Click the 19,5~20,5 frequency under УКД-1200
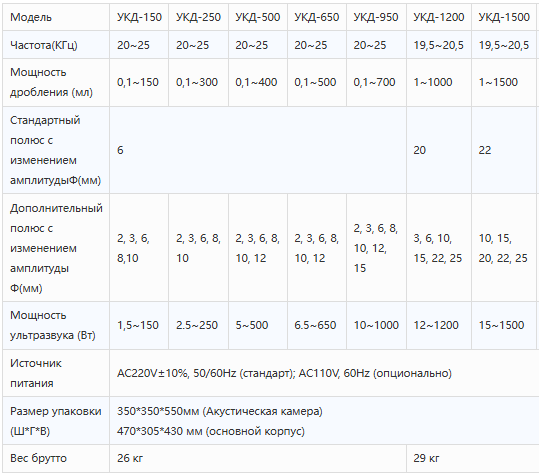 [x=439, y=45]
